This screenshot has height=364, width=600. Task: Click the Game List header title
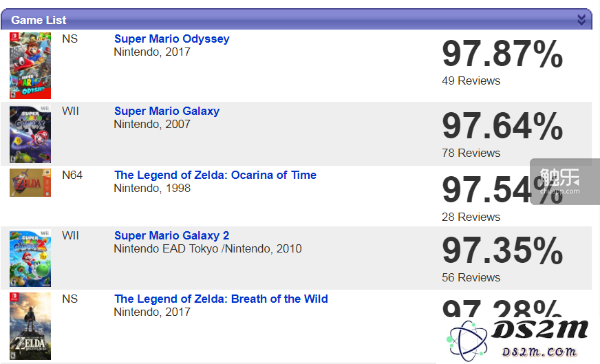[39, 20]
